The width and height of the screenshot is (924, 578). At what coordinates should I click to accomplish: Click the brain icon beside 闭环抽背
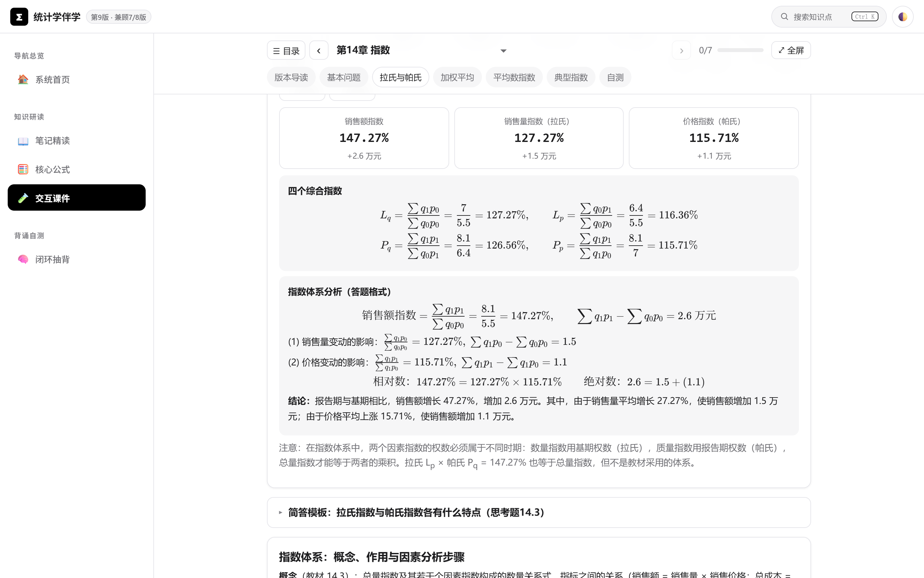click(23, 259)
